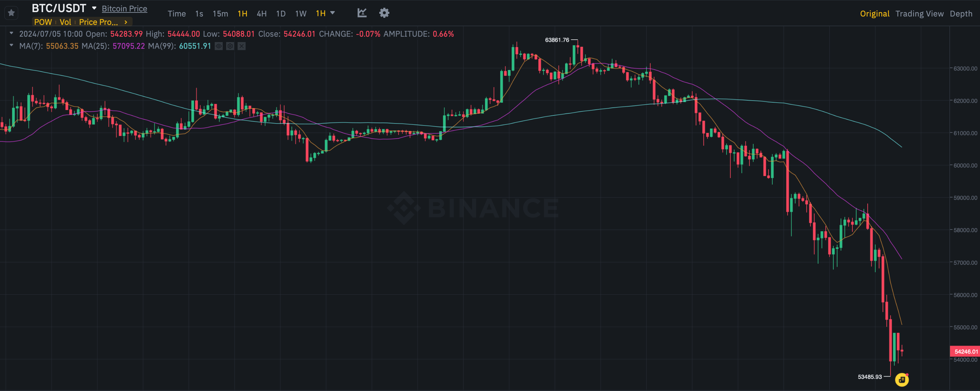Screen dimensions: 980x391
Task: Open chart settings gear
Action: tap(384, 13)
